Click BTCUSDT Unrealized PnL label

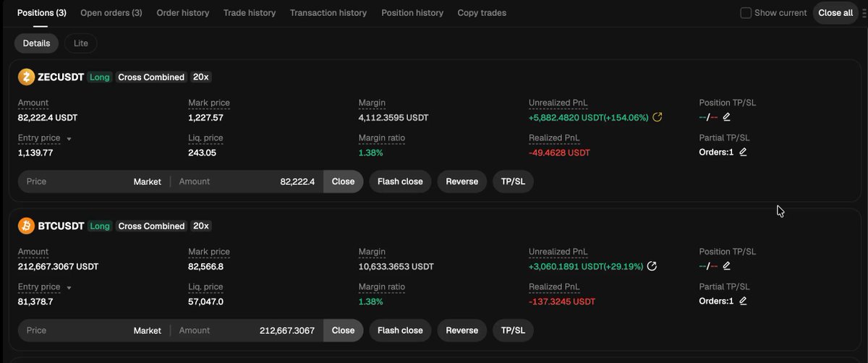558,252
